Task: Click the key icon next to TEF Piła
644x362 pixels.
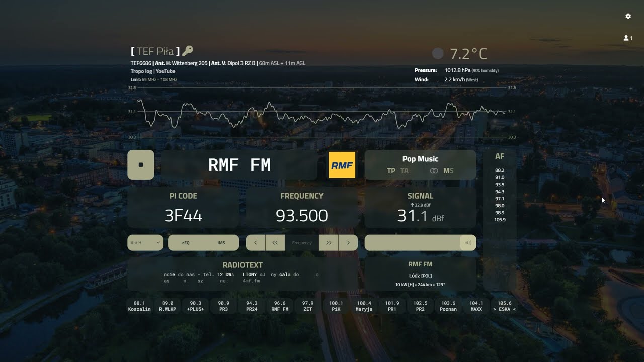Action: click(187, 51)
